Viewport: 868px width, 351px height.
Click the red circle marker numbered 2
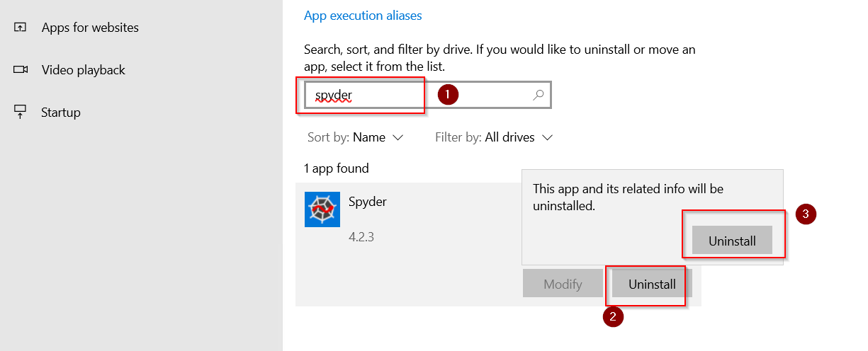pos(612,317)
